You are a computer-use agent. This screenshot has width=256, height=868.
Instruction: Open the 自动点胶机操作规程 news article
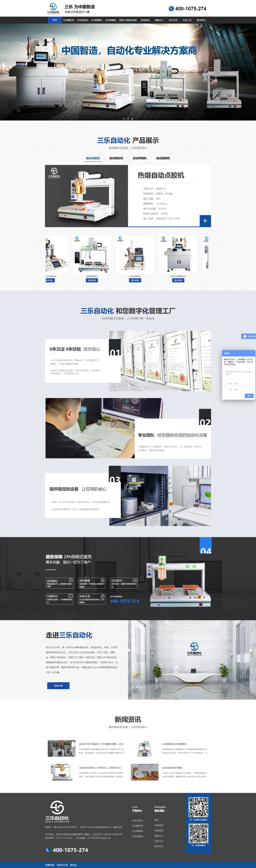point(172,768)
